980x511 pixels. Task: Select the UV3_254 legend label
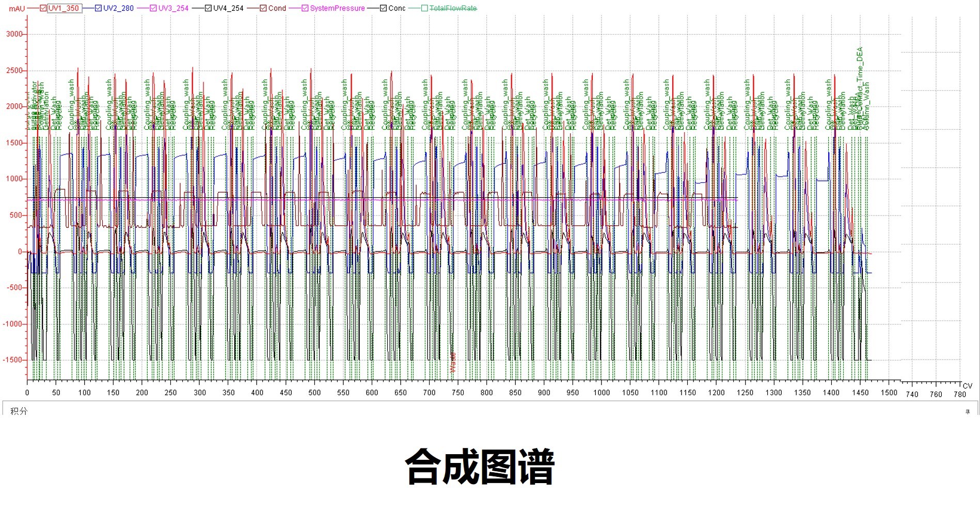173,8
